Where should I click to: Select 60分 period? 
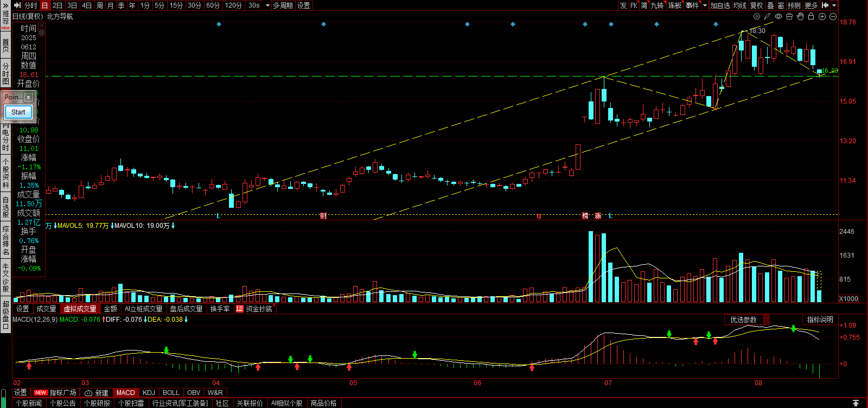point(213,5)
